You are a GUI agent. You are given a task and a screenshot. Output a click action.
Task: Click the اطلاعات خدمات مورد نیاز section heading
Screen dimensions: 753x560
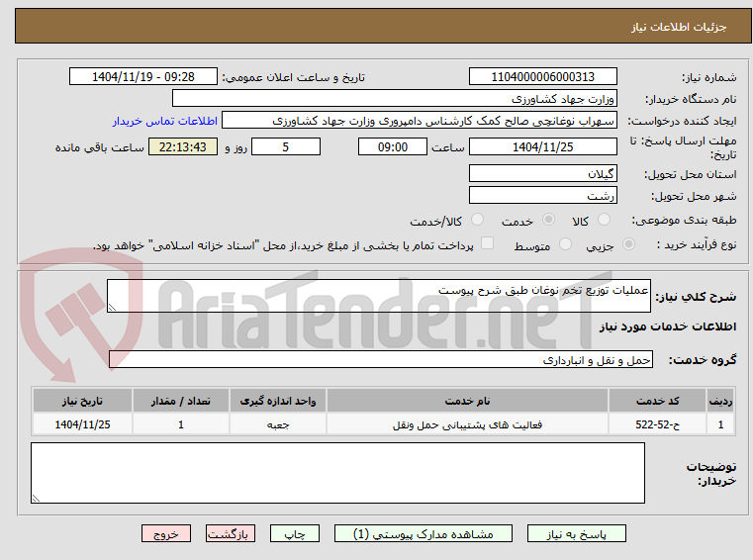[x=668, y=327]
